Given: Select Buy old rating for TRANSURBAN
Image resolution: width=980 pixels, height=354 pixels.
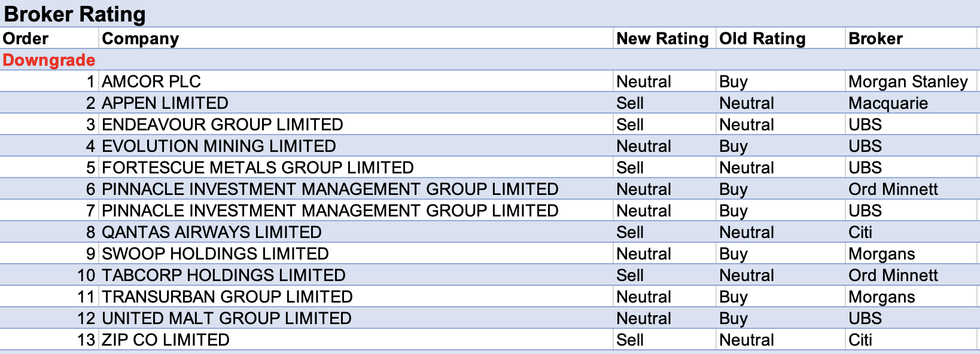Looking at the screenshot, I should 734,297.
